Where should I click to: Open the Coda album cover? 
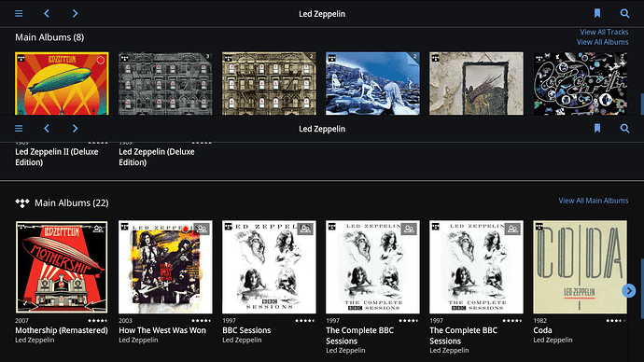click(580, 267)
